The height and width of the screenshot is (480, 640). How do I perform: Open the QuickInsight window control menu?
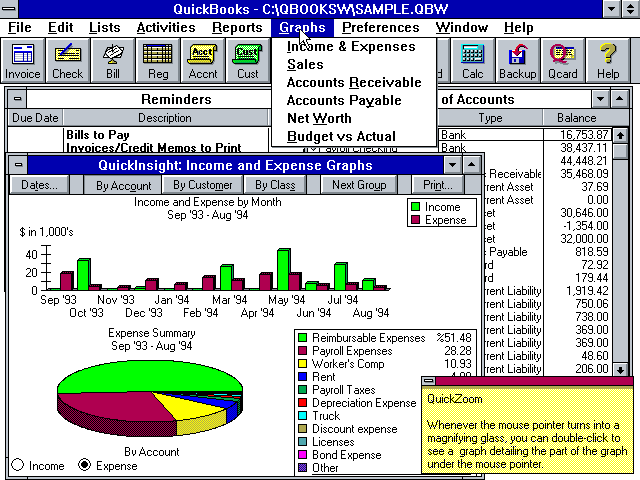18,165
